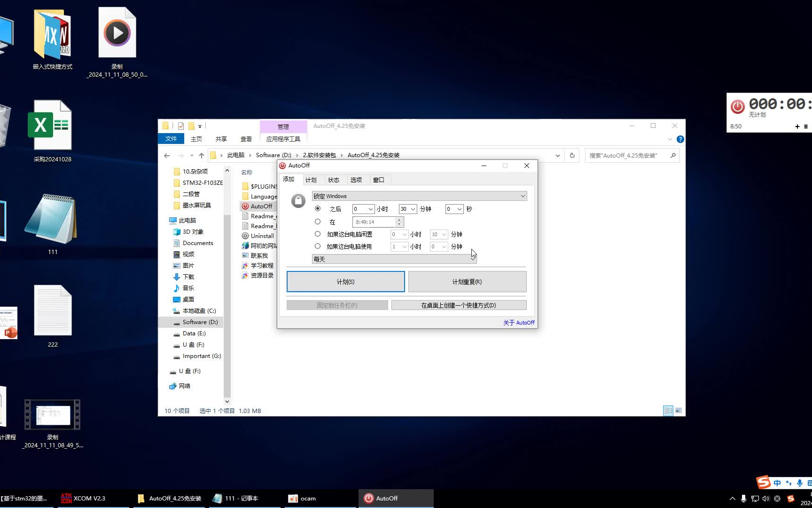Click Explorer help question mark icon
Image resolution: width=812 pixels, height=508 pixels.
680,139
